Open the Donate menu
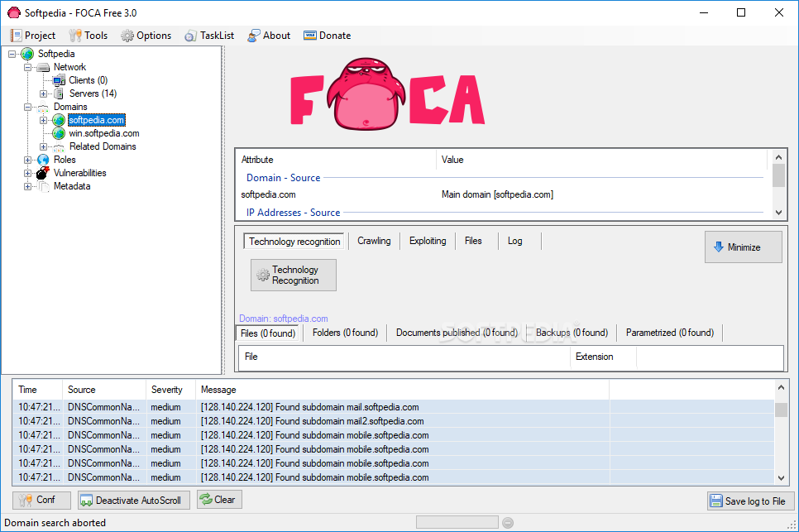Viewport: 799px width, 532px height. [x=328, y=36]
